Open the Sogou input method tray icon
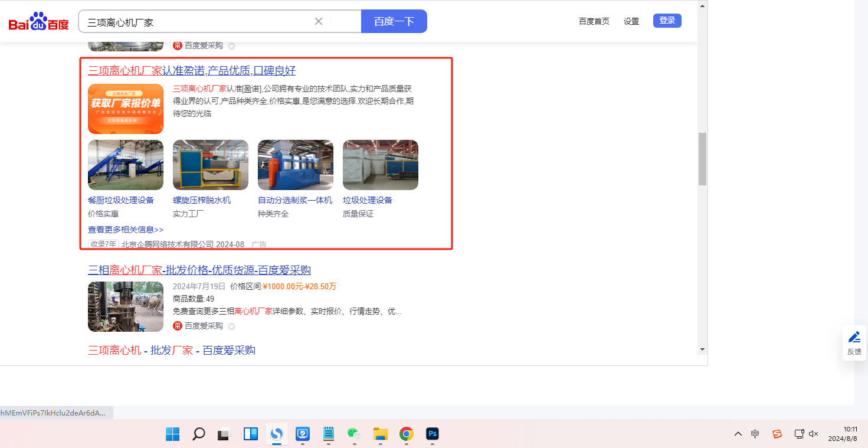This screenshot has width=868, height=448. [777, 434]
